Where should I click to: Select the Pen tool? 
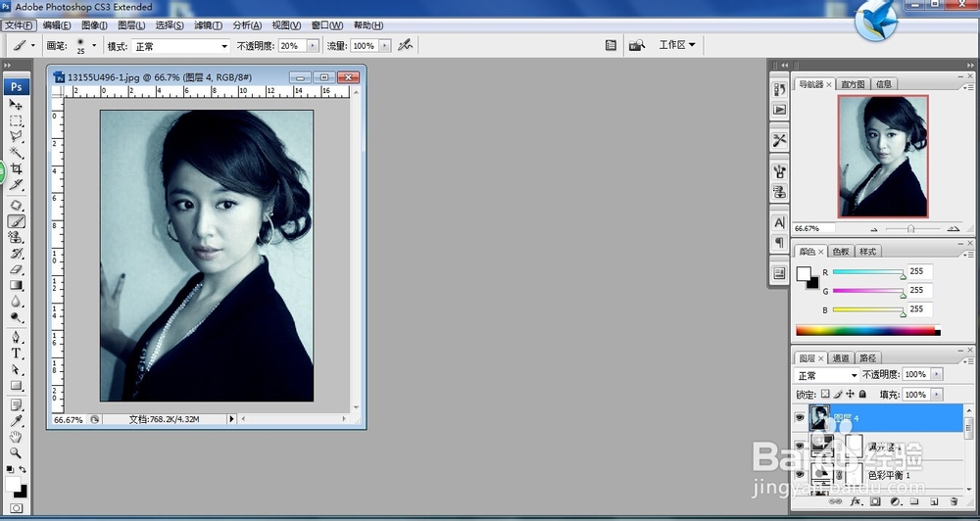[x=16, y=338]
